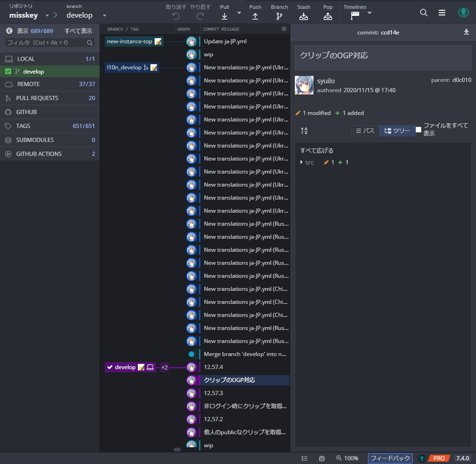Click commit avatar for Update ja-JP.yml
The height and width of the screenshot is (464, 476).
[x=191, y=41]
